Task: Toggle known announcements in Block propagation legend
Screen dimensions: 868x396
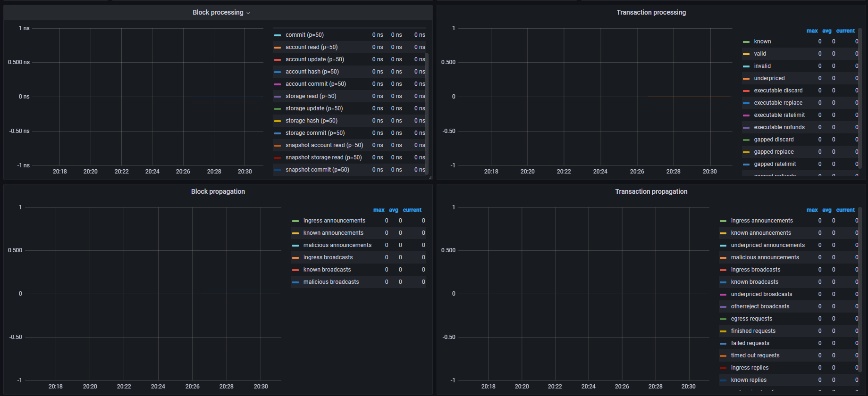Action: (333, 233)
